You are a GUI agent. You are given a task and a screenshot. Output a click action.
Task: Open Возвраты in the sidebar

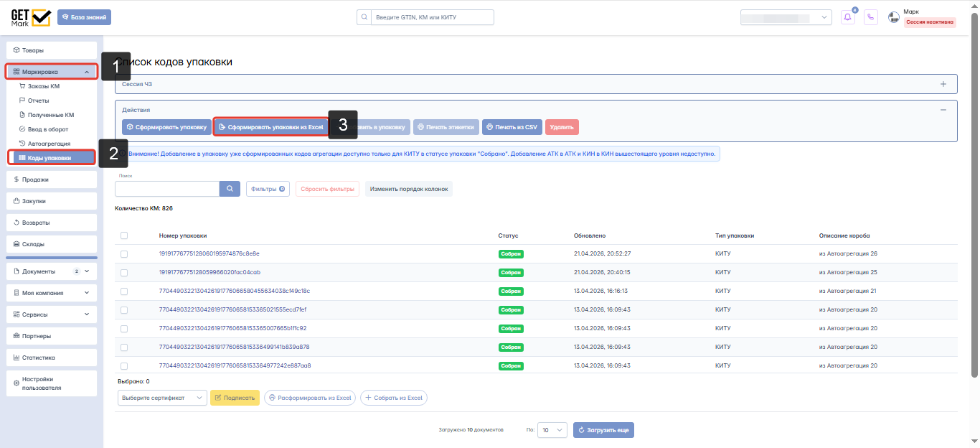52,223
